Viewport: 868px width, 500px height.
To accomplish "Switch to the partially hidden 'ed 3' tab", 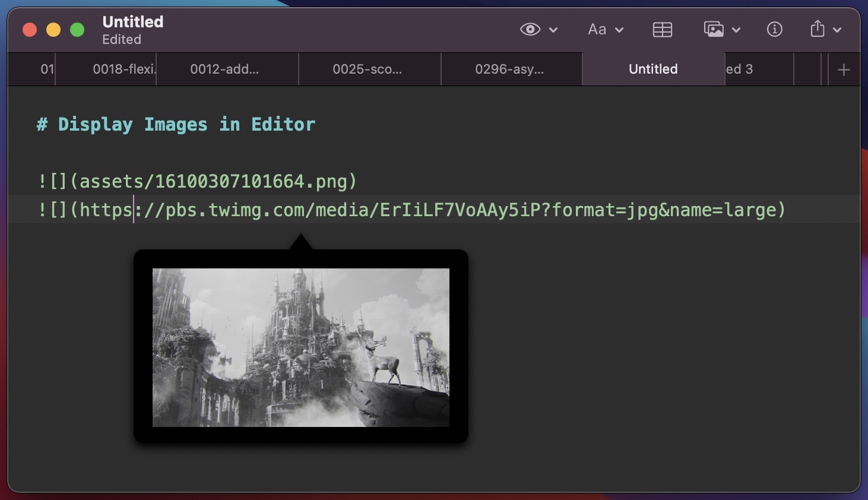I will point(748,69).
